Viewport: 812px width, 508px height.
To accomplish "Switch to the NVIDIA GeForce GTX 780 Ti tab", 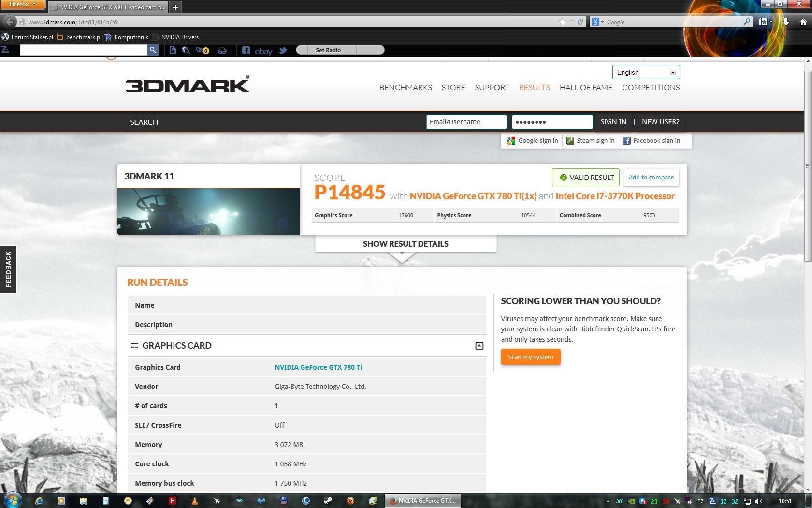I will (x=108, y=7).
